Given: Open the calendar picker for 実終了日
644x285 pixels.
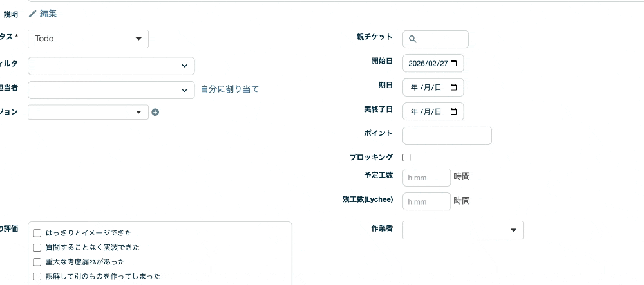Looking at the screenshot, I should pos(454,111).
